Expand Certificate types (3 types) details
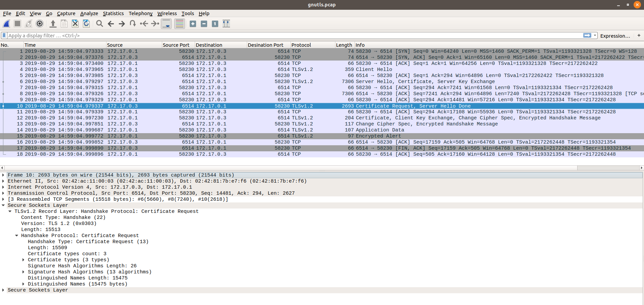Screen dimensions: 644x305 (23, 260)
